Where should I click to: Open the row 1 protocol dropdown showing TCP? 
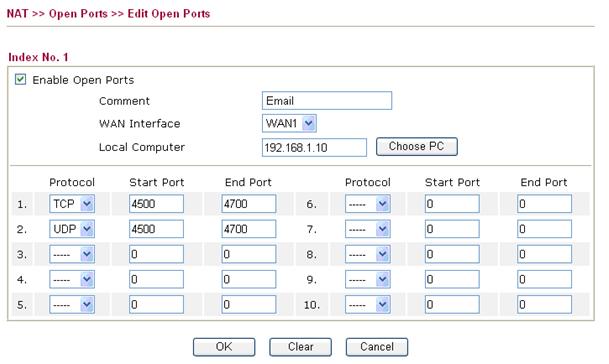72,204
